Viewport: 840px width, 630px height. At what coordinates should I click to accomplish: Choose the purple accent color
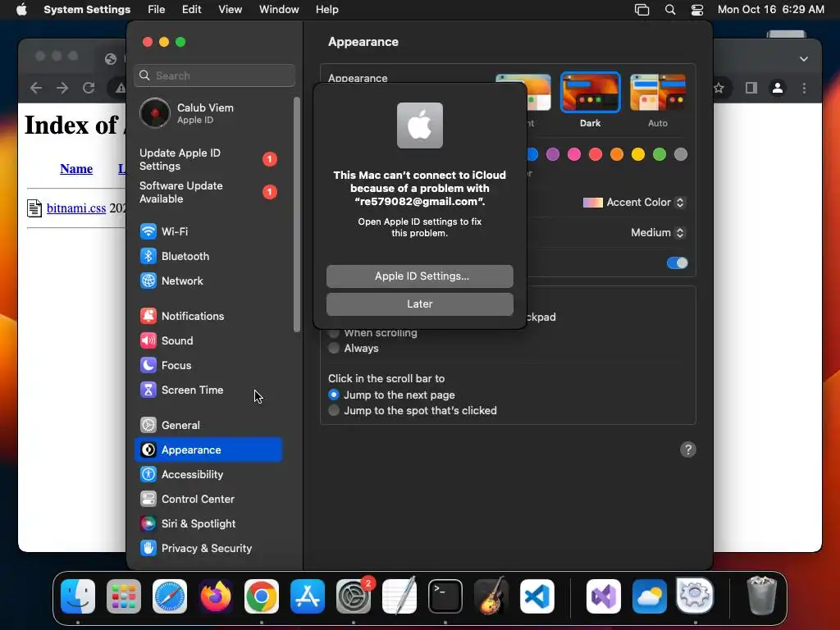(x=553, y=155)
